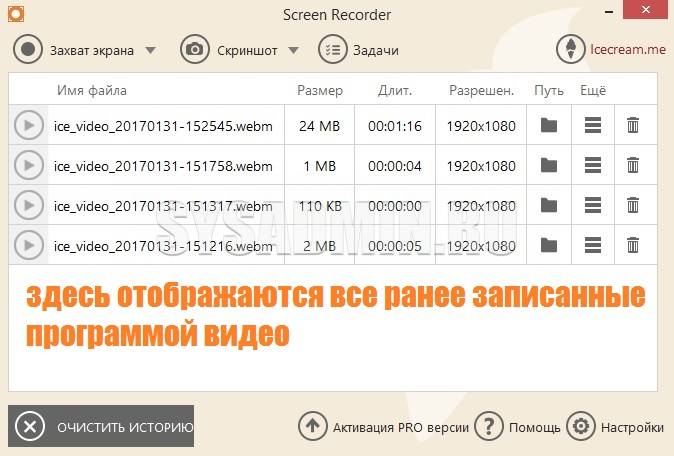Open the Задачи tasks list

coord(359,49)
